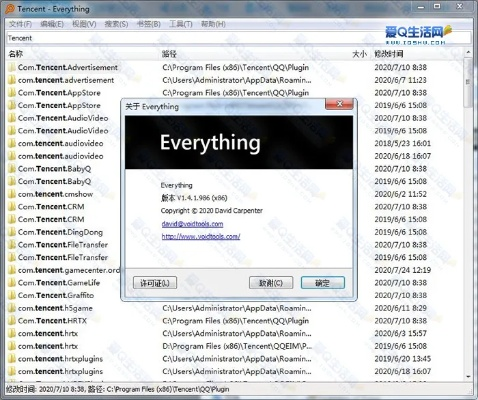Open the 帮助(H) menu
This screenshot has height=400, width=478.
[x=213, y=24]
